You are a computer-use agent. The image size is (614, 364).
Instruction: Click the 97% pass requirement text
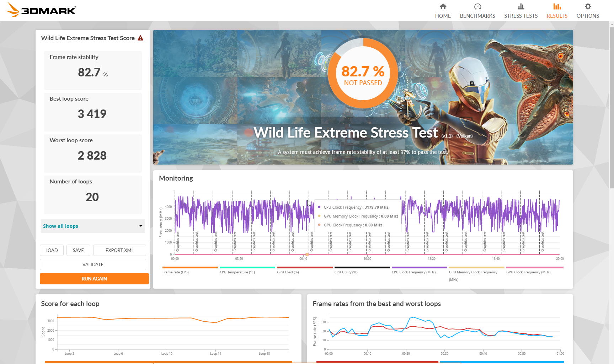[363, 152]
